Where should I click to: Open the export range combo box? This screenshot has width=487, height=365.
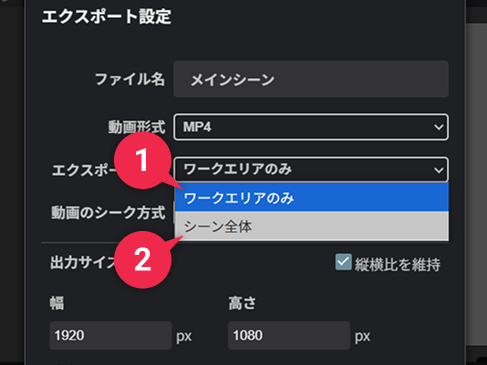tap(311, 170)
